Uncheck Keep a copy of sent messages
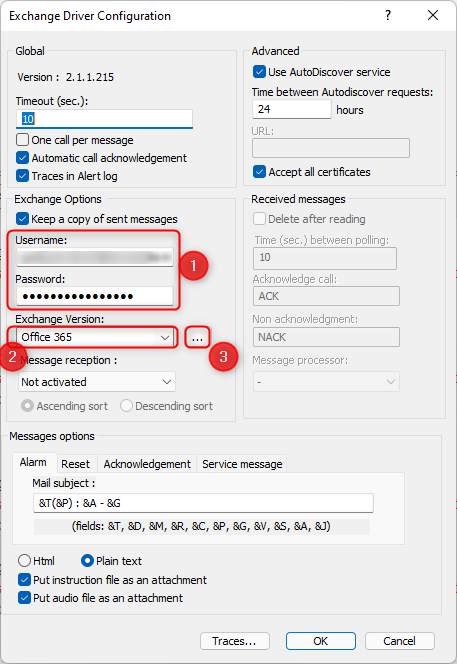Screen dimensions: 457x664 coord(22,219)
